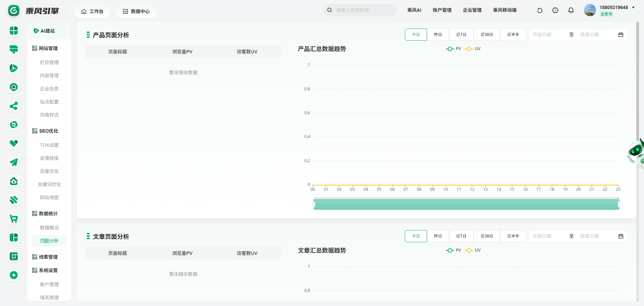This screenshot has height=306, width=644.
Task: Expand the SEO优化 sidebar group
Action: (48, 131)
